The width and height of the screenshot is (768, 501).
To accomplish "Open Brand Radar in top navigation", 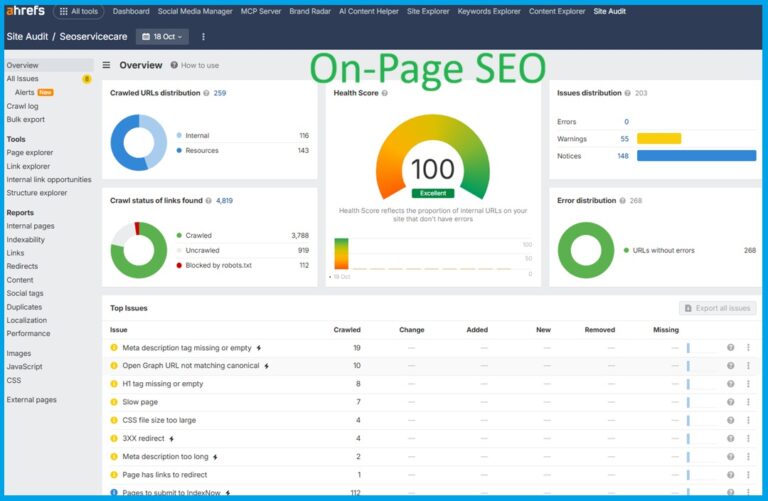I will tap(310, 11).
